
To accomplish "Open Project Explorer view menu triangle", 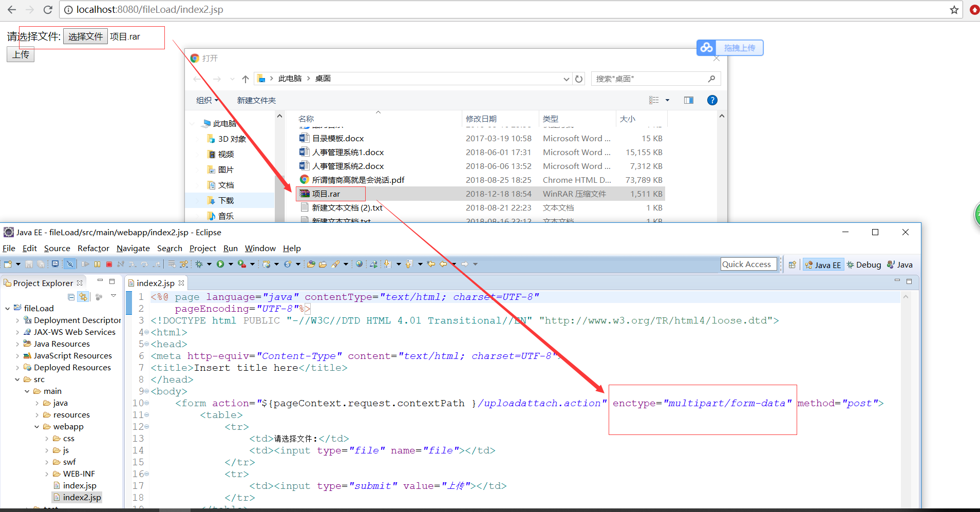I will [114, 296].
